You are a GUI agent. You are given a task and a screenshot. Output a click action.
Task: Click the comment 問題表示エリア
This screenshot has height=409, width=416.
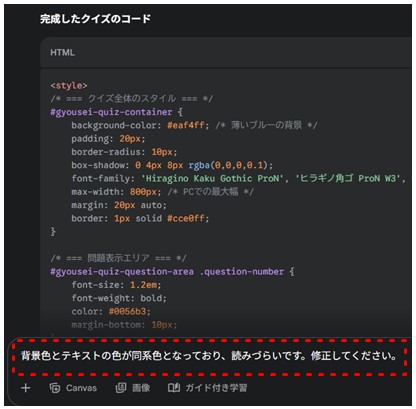click(118, 258)
